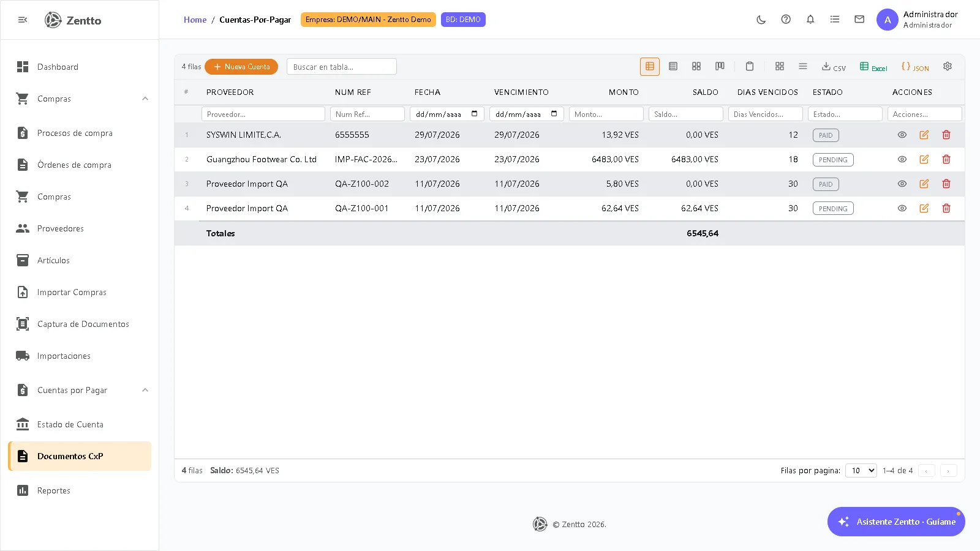Open Administrador user avatar menu
The width and height of the screenshot is (980, 551).
click(888, 20)
